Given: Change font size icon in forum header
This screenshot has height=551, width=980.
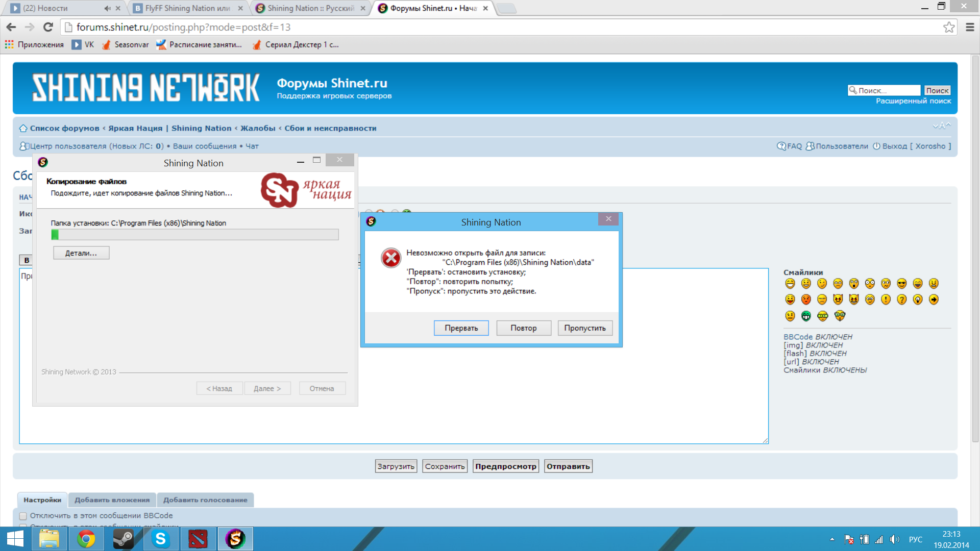Looking at the screenshot, I should [x=942, y=126].
